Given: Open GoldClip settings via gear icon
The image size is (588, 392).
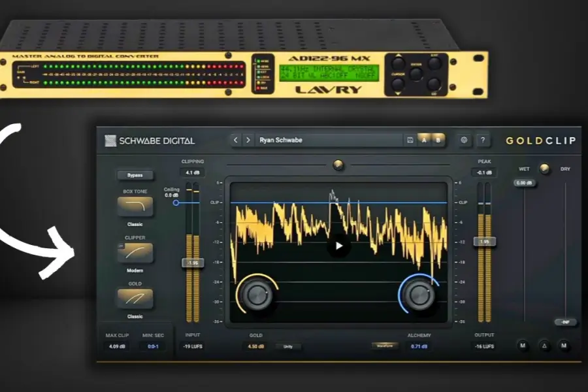Looking at the screenshot, I should pos(465,140).
